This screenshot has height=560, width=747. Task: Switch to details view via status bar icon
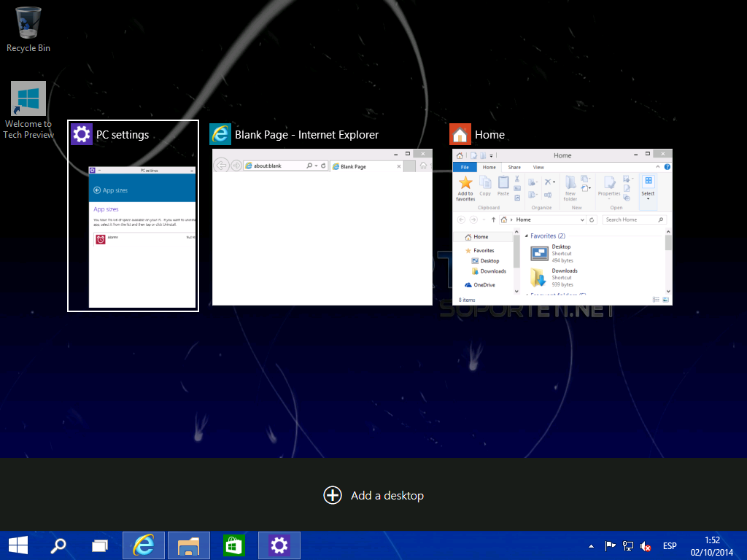tap(654, 298)
